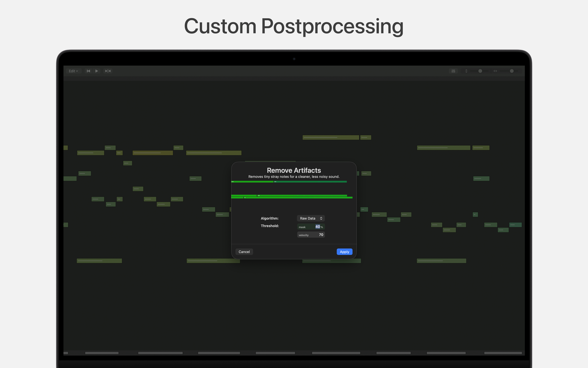Click the skip-to-beginning transport button
Viewport: 588px width, 368px height.
[x=88, y=71]
